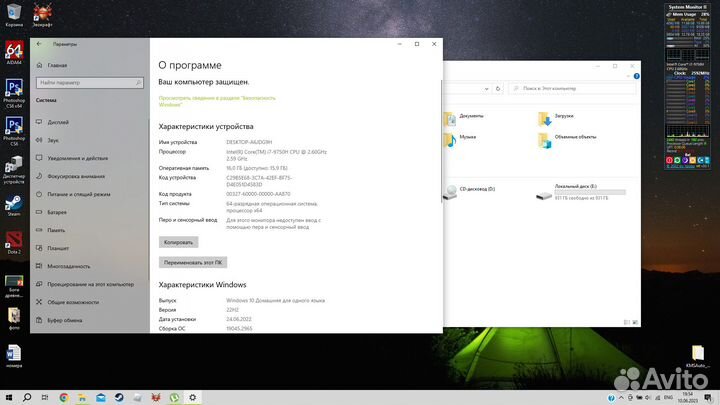The image size is (720, 405).
Task: Open the фото folder on the desktop
Action: pyautogui.click(x=14, y=319)
